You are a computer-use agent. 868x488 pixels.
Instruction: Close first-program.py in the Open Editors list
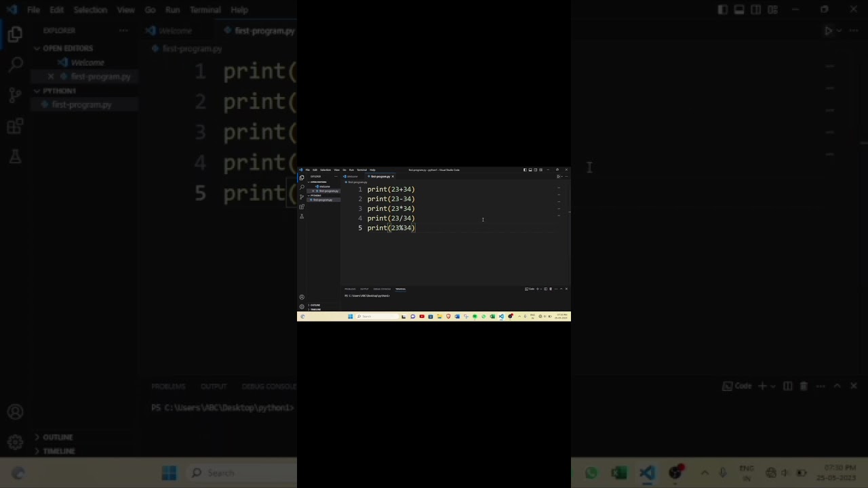click(x=313, y=191)
